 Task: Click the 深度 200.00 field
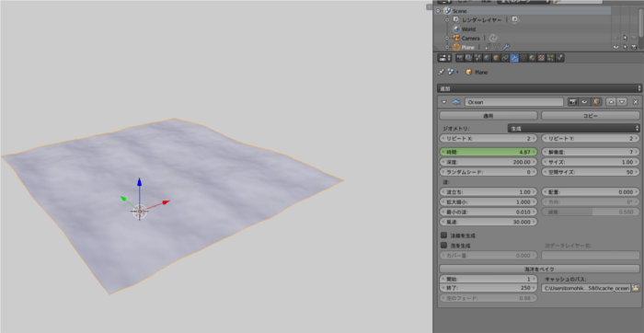pos(489,162)
